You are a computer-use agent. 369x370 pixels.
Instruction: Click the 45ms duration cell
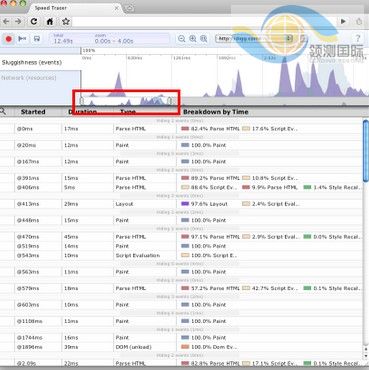pos(71,237)
